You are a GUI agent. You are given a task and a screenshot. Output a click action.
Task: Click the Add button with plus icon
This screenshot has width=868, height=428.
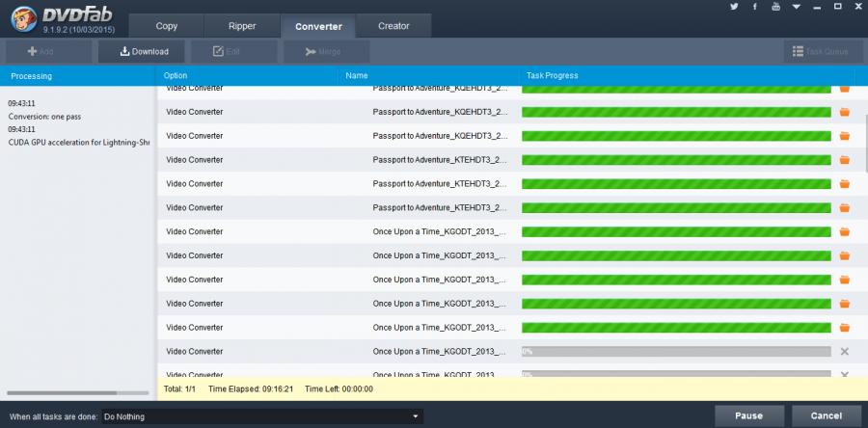coord(49,51)
